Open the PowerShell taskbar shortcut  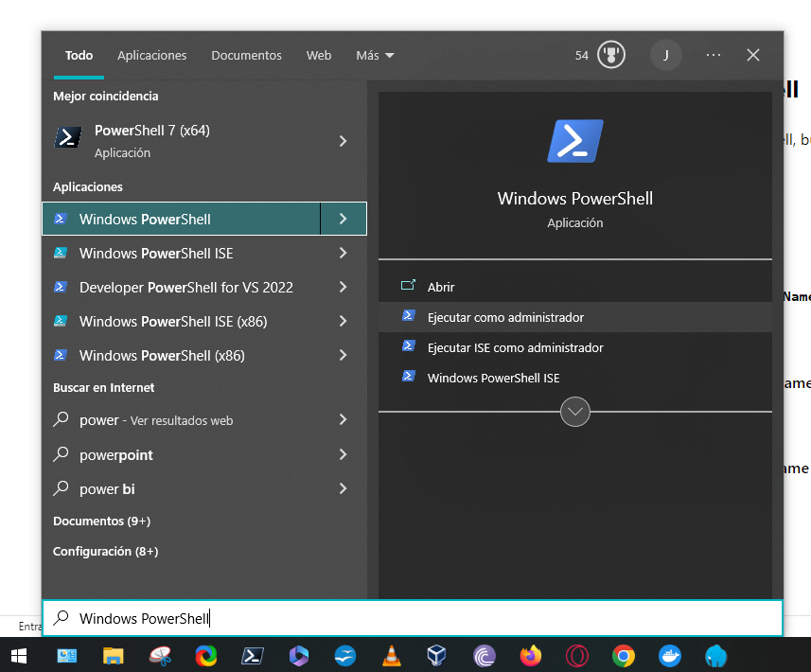pyautogui.click(x=253, y=656)
